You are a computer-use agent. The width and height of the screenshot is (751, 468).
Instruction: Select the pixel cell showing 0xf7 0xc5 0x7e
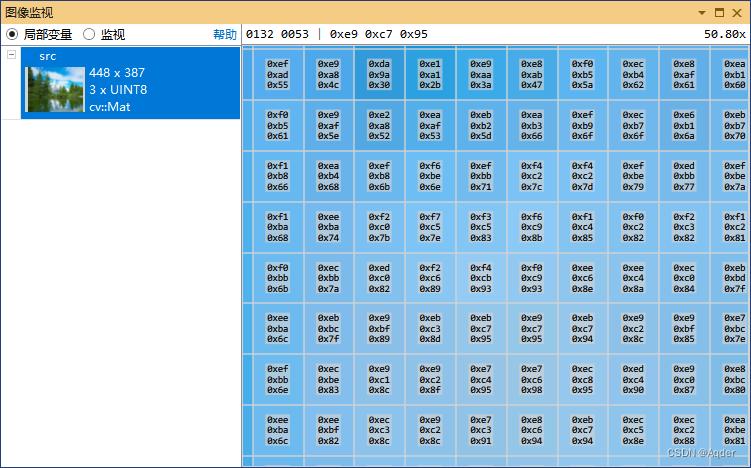pos(430,227)
